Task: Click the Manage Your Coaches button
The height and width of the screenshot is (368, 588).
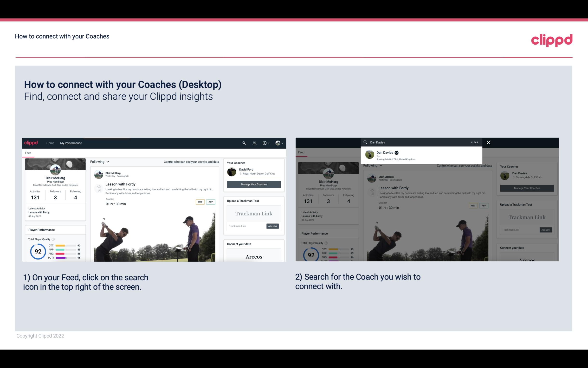Action: click(x=254, y=184)
